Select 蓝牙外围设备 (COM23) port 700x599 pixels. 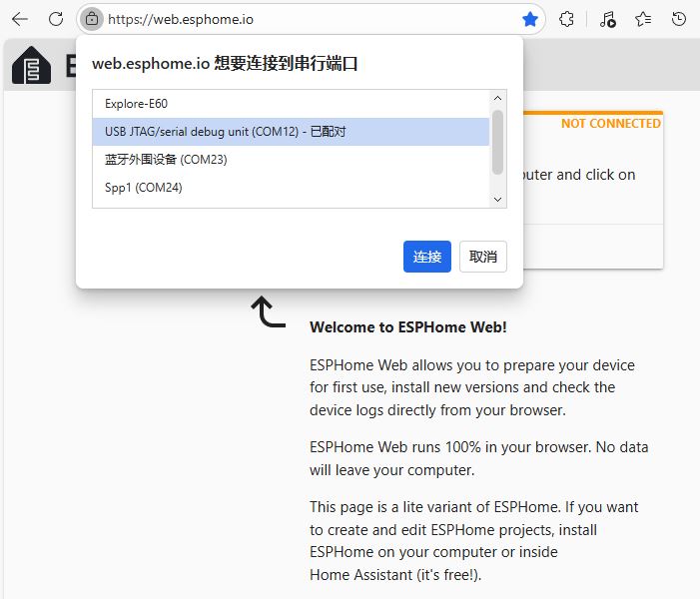tap(291, 160)
